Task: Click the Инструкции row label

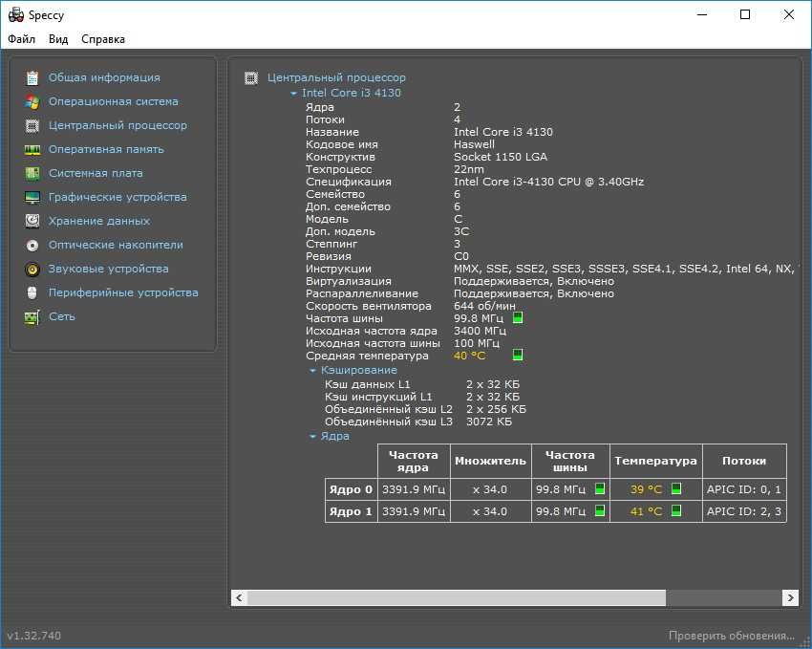Action: coord(338,269)
